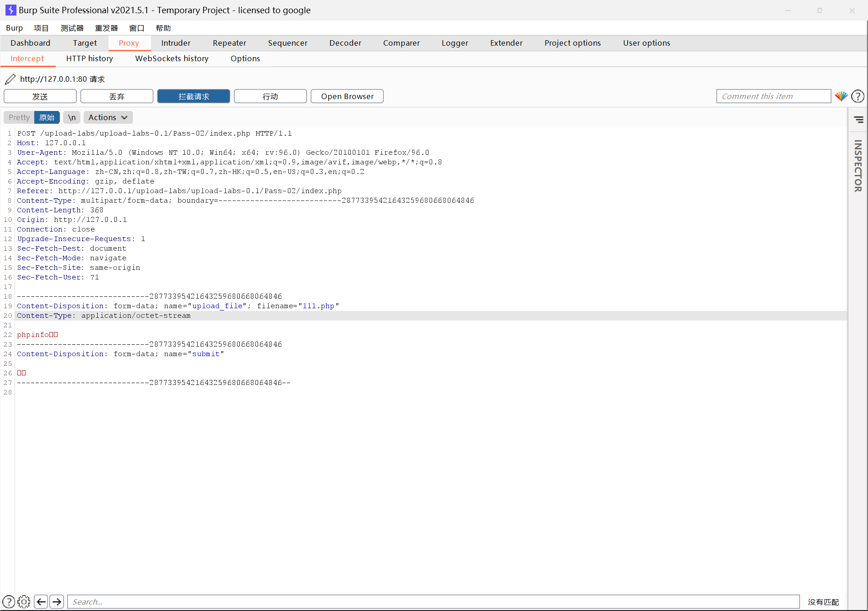Open the Project options tab
Image resolution: width=868 pixels, height=611 pixels.
[x=573, y=43]
